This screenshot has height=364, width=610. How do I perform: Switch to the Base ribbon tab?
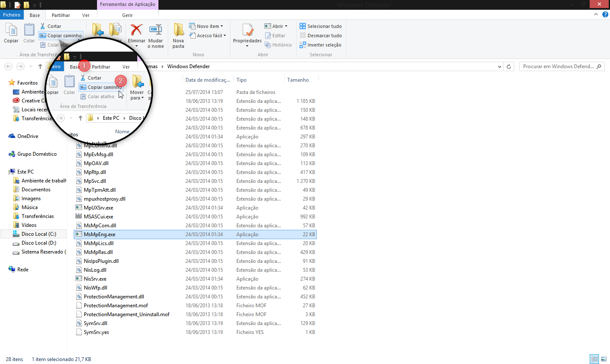point(35,15)
